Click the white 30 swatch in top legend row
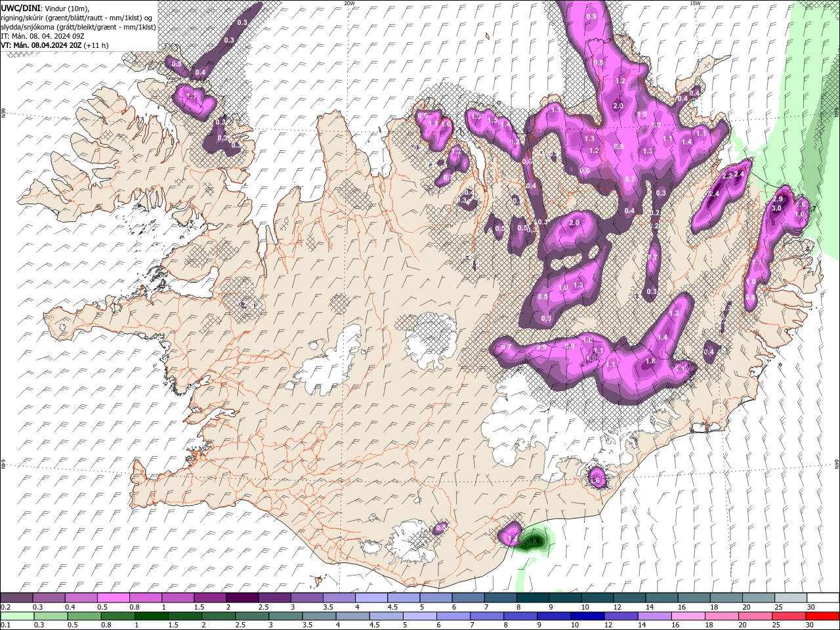840x630 pixels. [x=822, y=597]
